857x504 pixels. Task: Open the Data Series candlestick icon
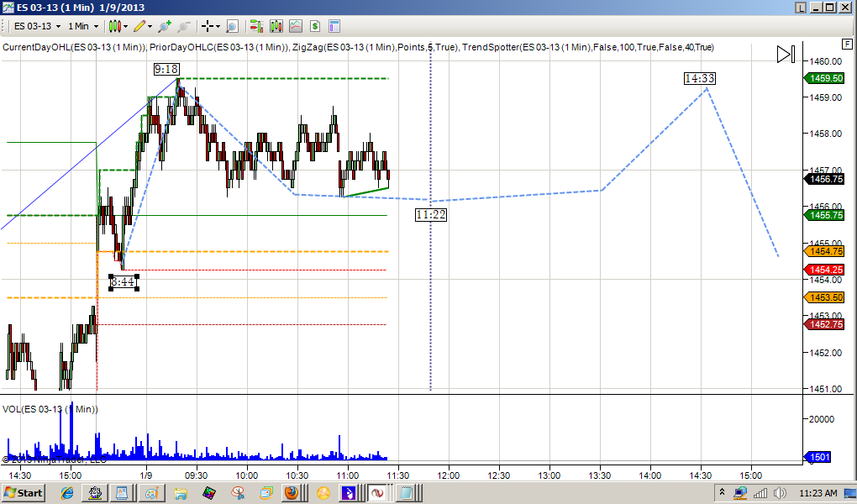(276, 26)
